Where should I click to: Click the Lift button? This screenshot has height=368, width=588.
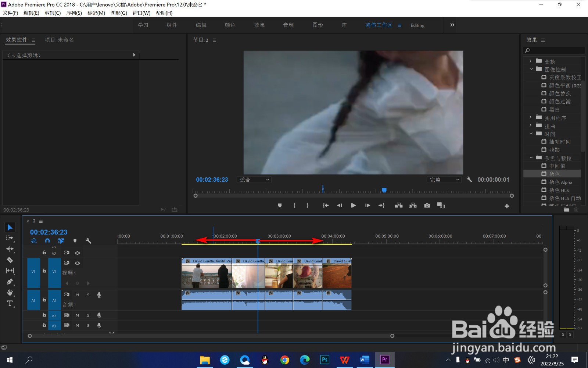tap(399, 205)
